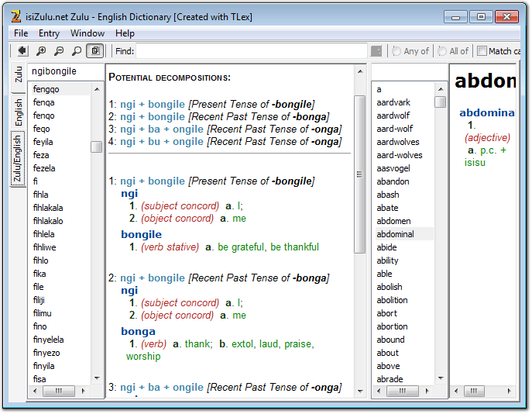
Task: Click Zulu list horizontal scroll left arrow
Action: coord(35,391)
